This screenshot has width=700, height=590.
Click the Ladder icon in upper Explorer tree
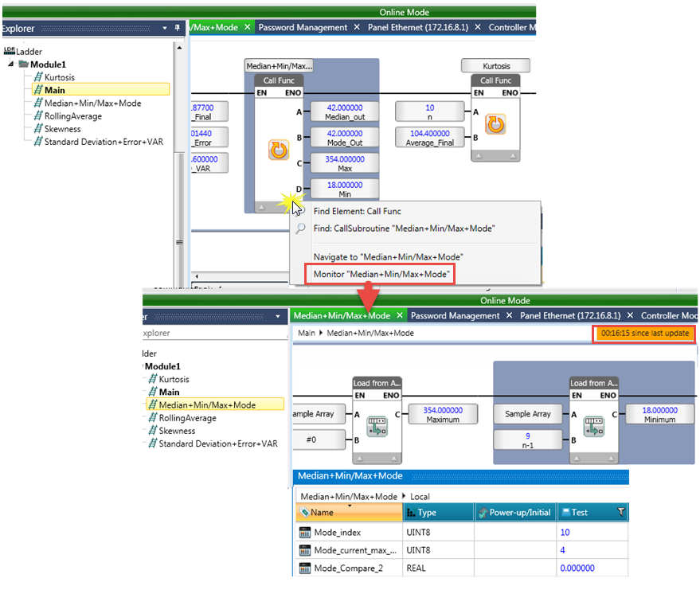coord(10,51)
